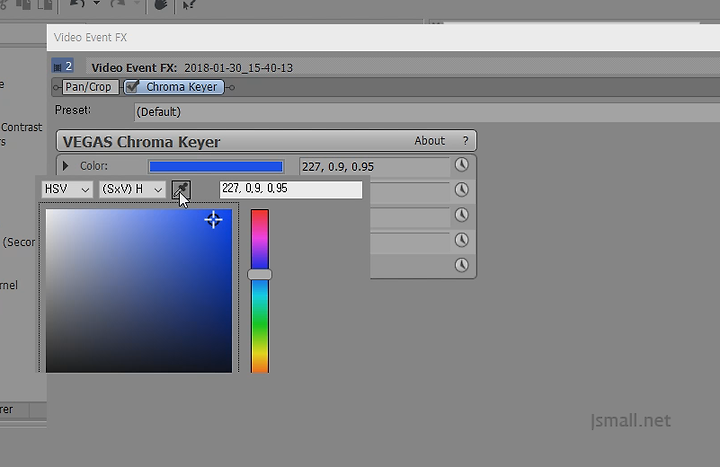720x467 pixels.
Task: Click the Contrast item in the left panel
Action: (x=21, y=127)
